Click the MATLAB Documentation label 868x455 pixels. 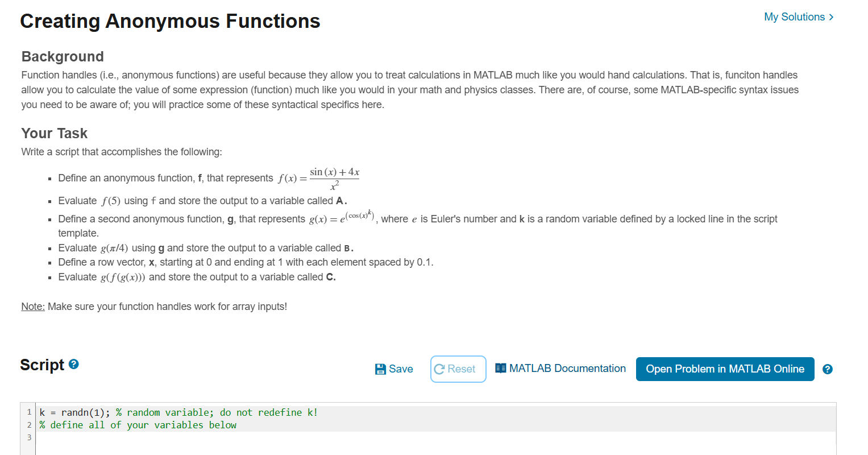tap(568, 368)
